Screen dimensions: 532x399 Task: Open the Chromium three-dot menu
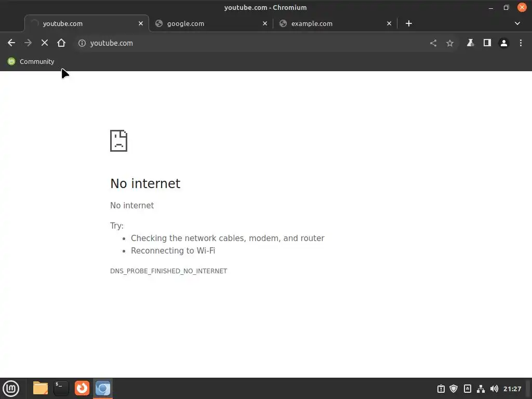[521, 43]
